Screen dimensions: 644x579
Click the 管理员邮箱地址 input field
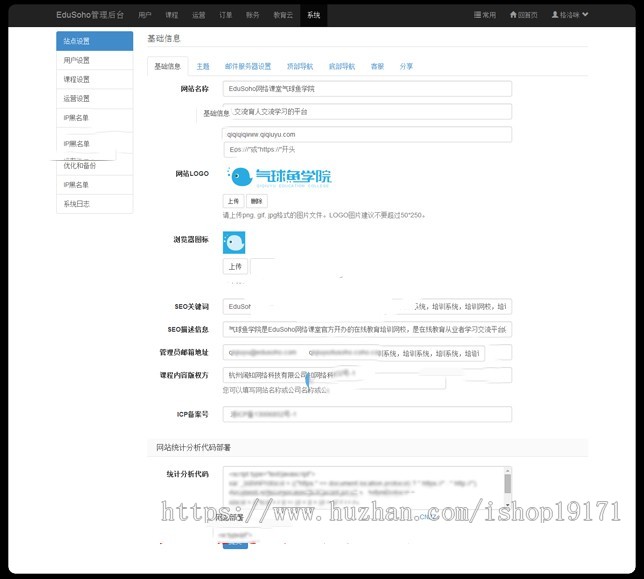367,352
